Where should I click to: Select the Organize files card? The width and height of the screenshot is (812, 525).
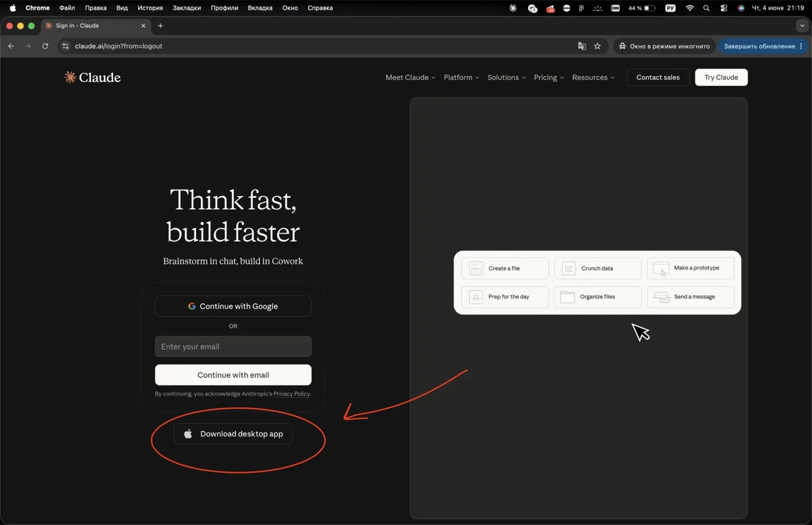598,297
